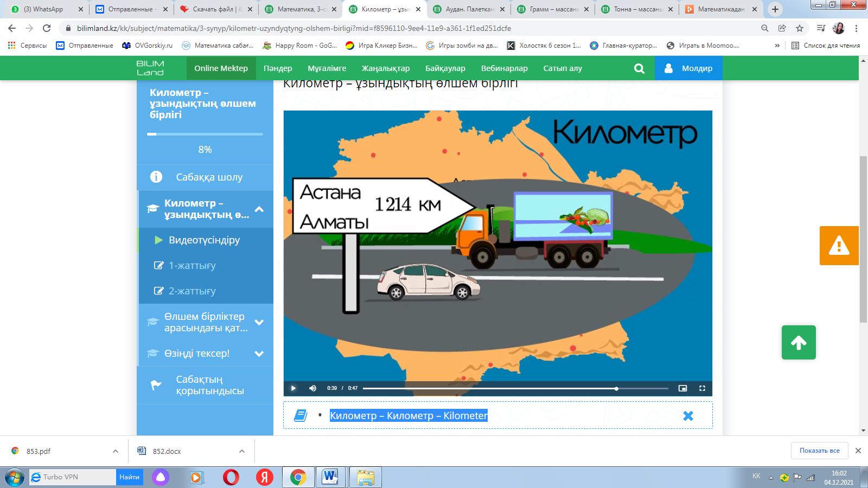Open Yandex browser from the taskbar
Viewport: 868px width, 488px height.
(x=265, y=477)
